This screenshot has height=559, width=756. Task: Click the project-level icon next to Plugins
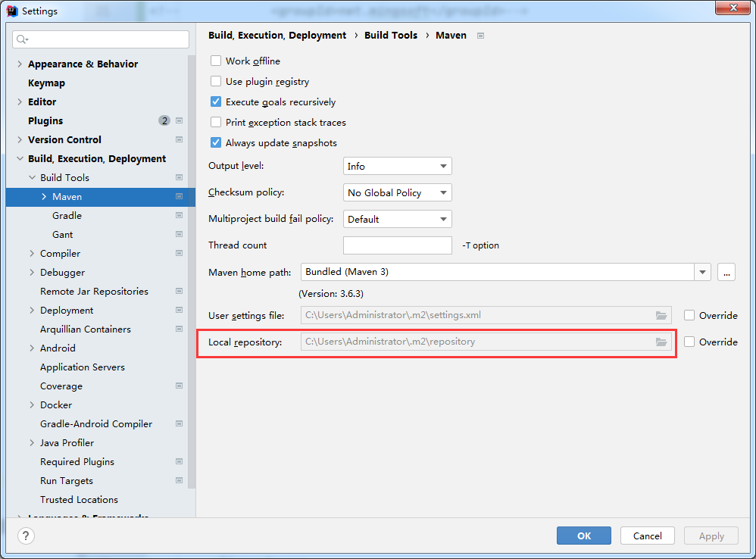[180, 120]
